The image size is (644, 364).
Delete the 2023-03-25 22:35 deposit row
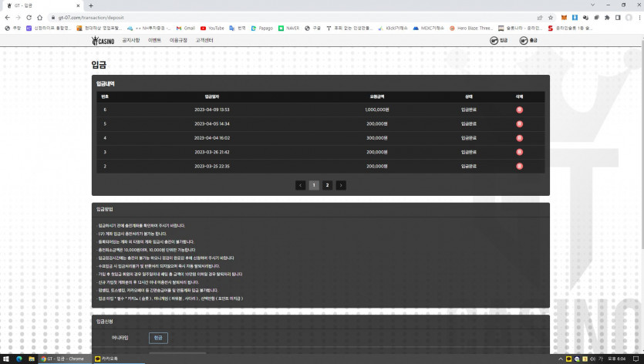[520, 166]
